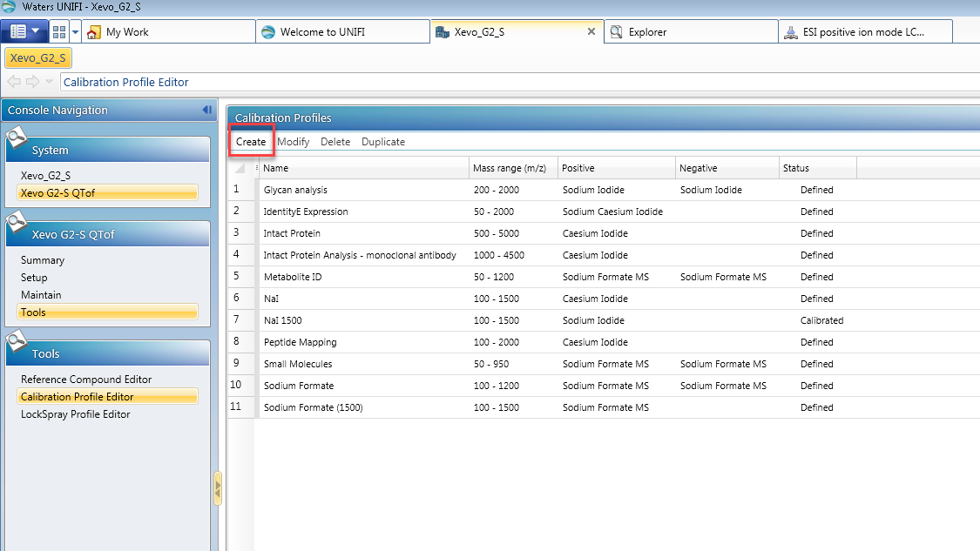Click the Tools section header
This screenshot has height=551, width=980.
(x=108, y=353)
